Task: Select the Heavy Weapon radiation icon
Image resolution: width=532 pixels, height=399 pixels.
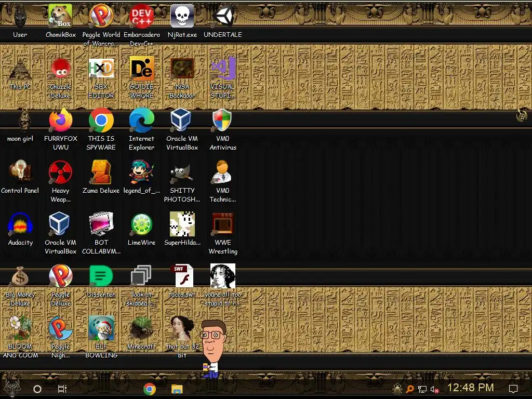Action: click(60, 172)
